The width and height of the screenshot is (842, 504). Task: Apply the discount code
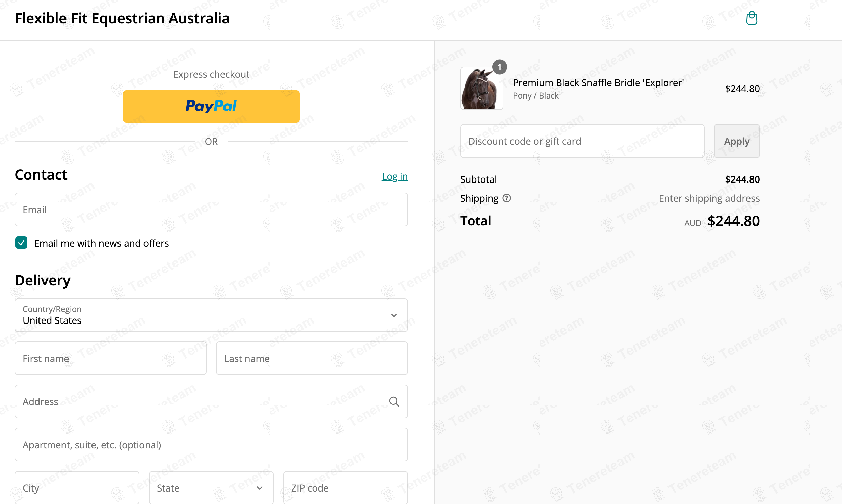736,141
